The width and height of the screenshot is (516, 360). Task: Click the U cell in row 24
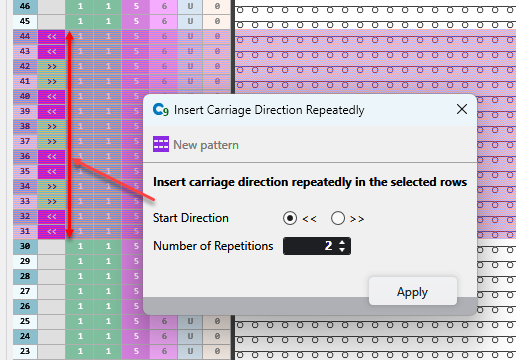point(190,337)
